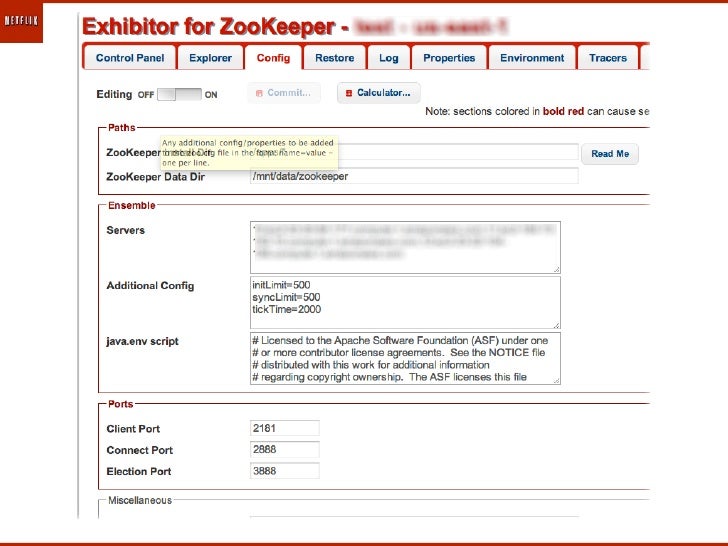728x546 pixels.
Task: Click the Commit... button
Action: pyautogui.click(x=284, y=93)
